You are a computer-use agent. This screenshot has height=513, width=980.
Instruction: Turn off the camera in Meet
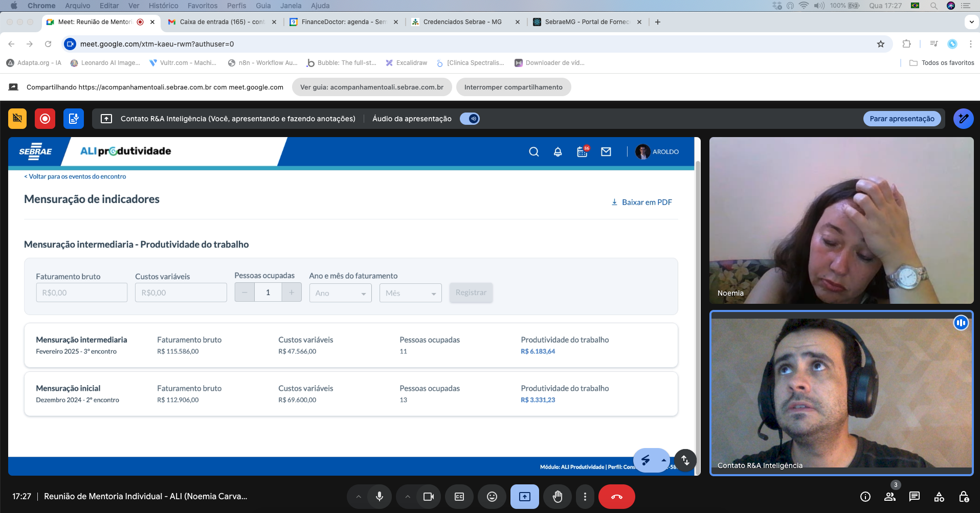429,497
